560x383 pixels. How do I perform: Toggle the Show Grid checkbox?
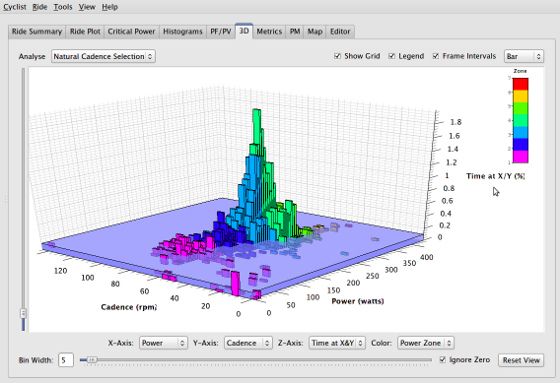(x=338, y=56)
